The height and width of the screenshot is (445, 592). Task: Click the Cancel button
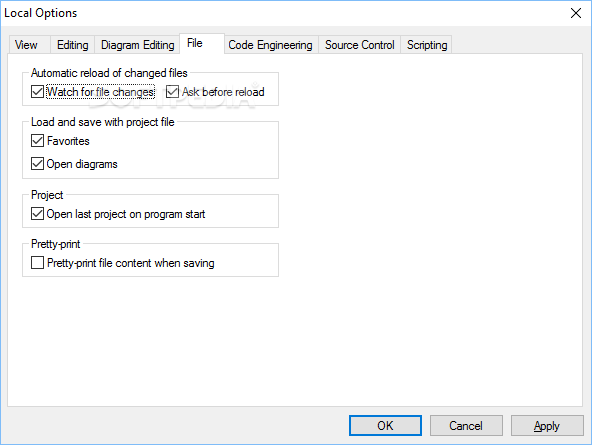[x=466, y=426]
